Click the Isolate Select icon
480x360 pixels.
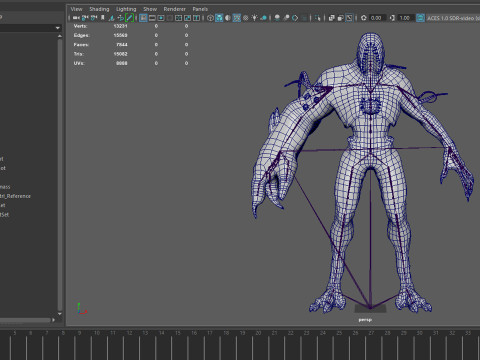317,18
